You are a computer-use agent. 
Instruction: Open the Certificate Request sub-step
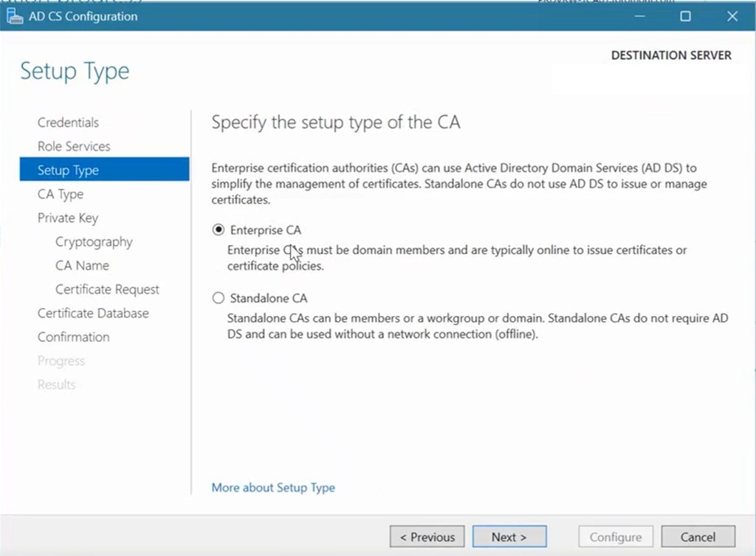(107, 289)
